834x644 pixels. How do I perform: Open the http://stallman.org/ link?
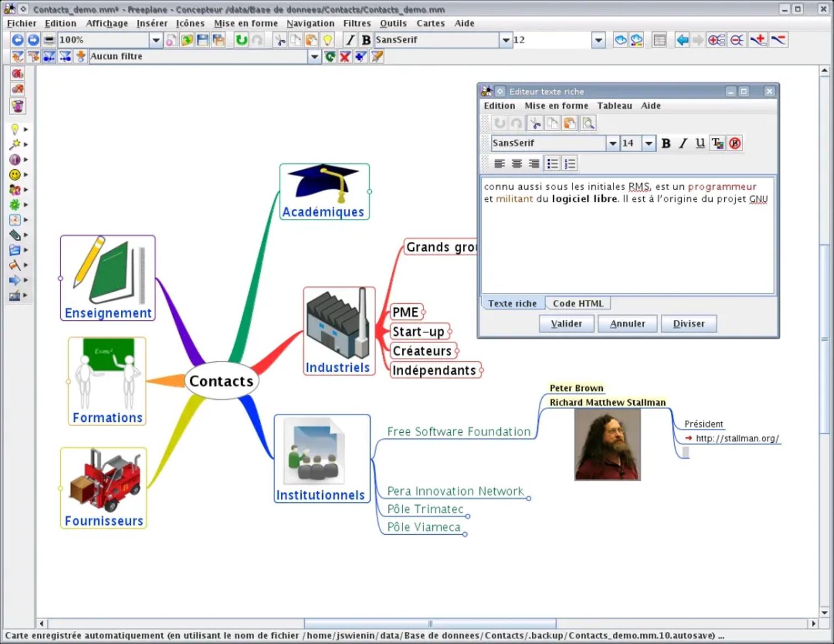pos(737,438)
